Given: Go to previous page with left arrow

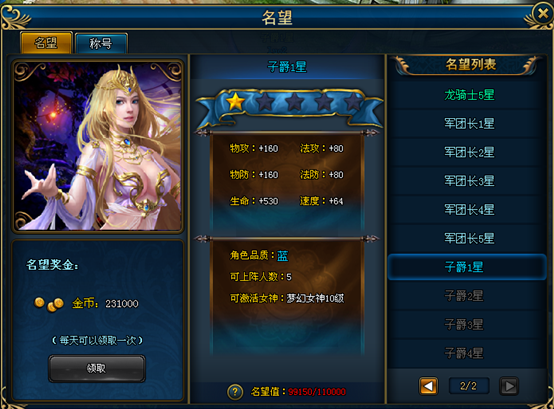Looking at the screenshot, I should (429, 386).
